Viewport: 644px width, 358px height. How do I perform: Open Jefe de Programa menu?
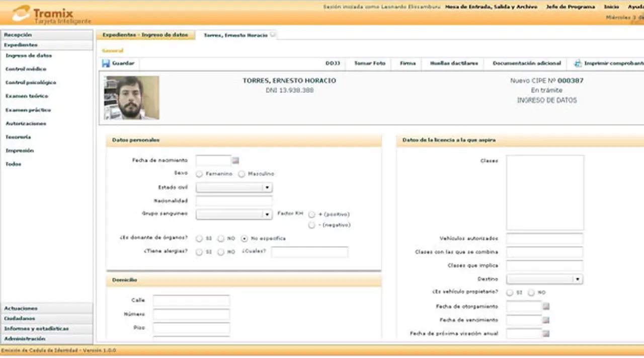coord(571,7)
